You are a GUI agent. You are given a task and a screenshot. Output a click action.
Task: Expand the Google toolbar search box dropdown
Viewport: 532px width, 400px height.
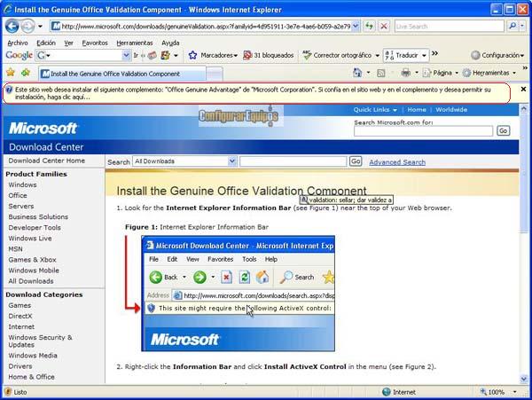(x=126, y=55)
